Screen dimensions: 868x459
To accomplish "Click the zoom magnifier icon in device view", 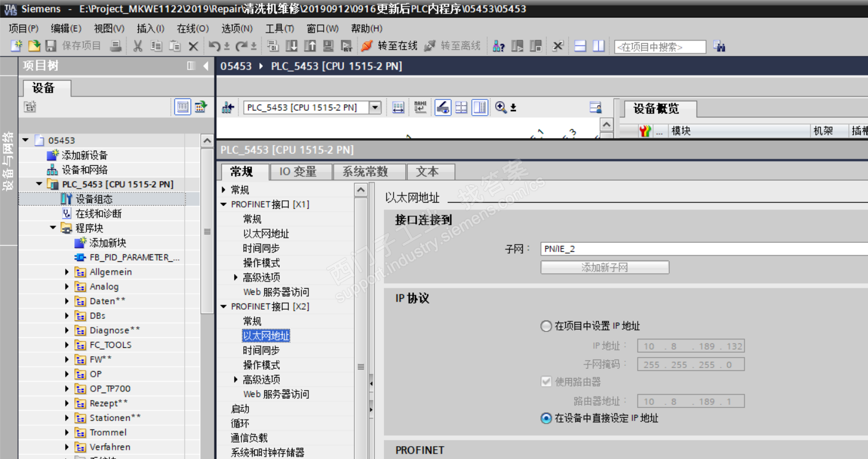I will pyautogui.click(x=501, y=108).
